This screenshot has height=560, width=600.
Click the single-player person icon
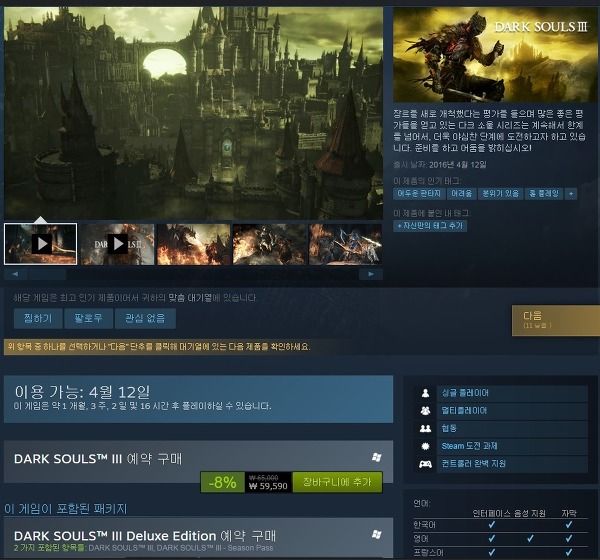425,393
